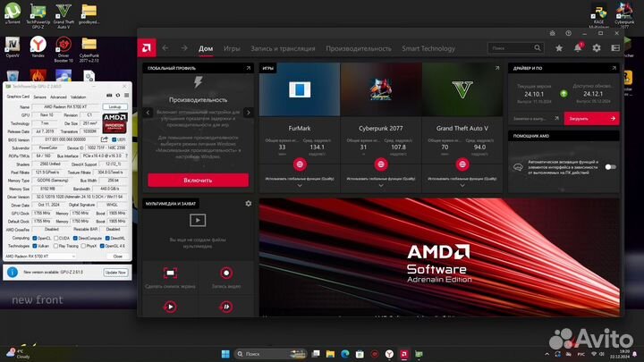
Task: Click the globe icon under FurMark
Action: 300,164
